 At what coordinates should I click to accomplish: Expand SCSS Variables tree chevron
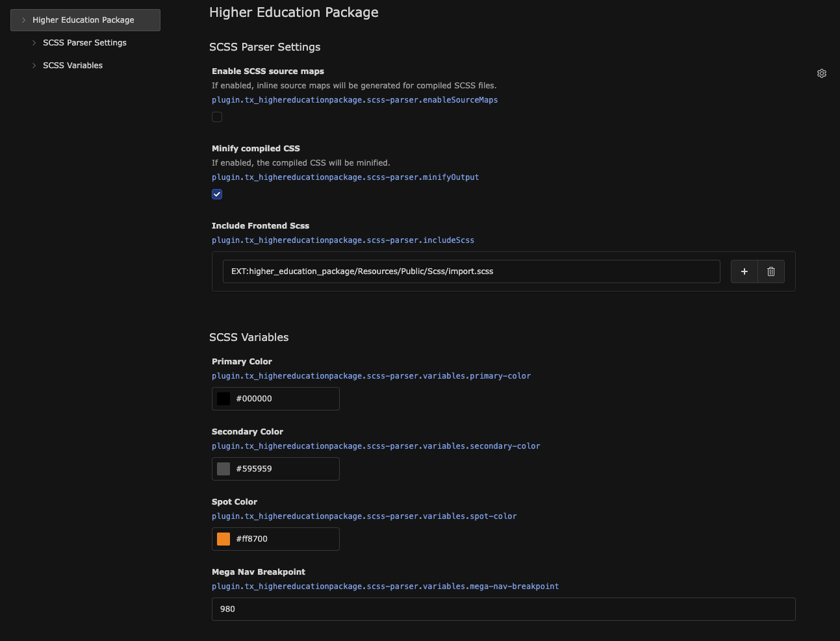(x=34, y=66)
